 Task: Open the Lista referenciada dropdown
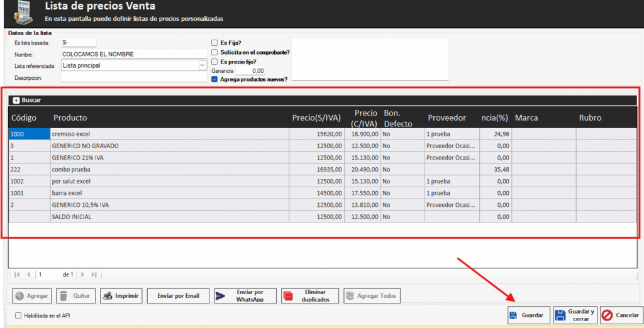pos(202,65)
